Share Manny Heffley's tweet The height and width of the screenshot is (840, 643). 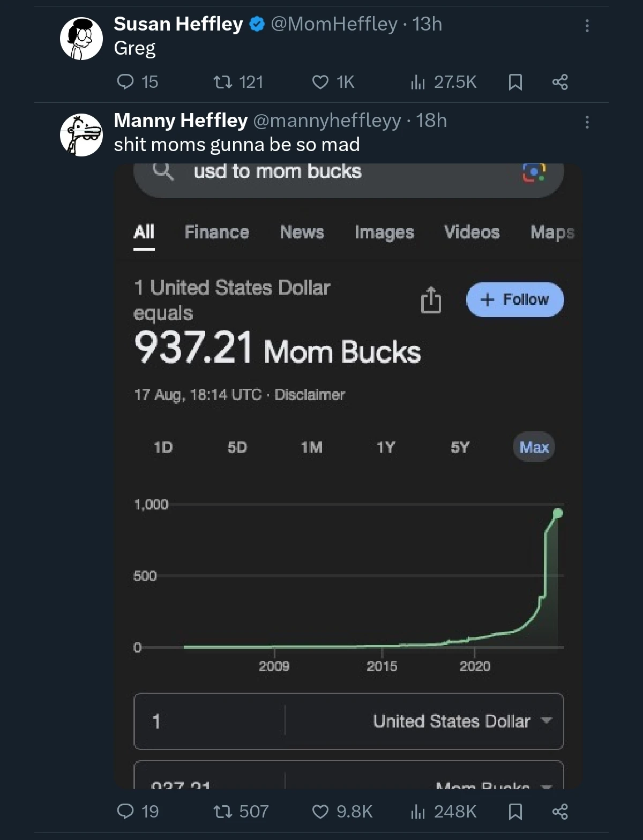[x=560, y=812]
